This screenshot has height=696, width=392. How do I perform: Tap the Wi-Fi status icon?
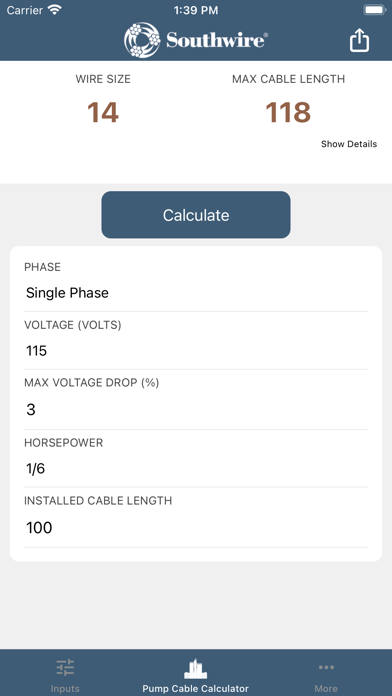tap(55, 10)
